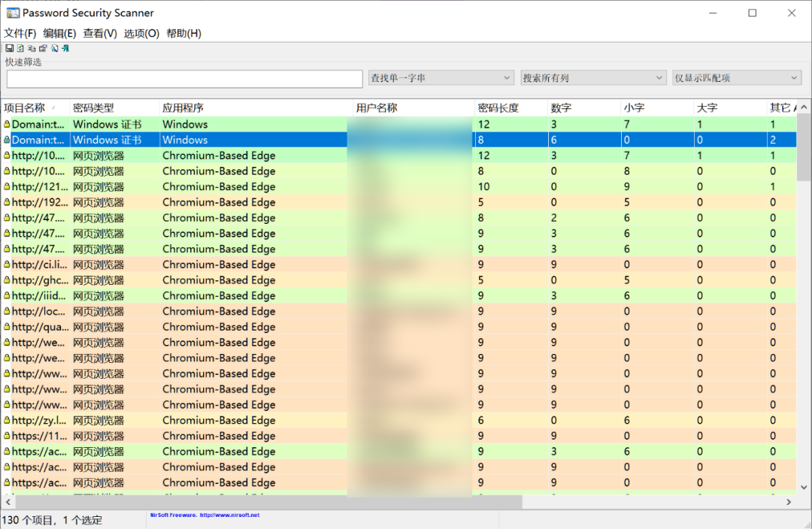Click the 快速筛选 text input field

pos(184,79)
